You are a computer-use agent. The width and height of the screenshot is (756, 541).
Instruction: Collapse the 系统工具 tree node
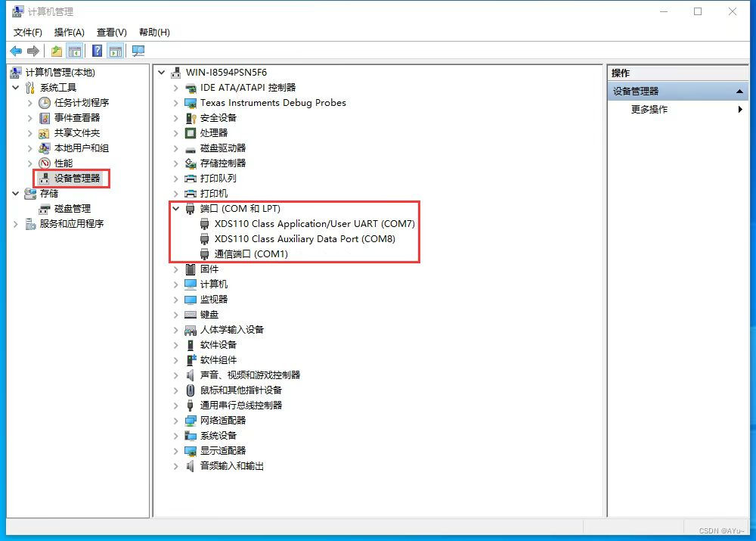pyautogui.click(x=16, y=87)
